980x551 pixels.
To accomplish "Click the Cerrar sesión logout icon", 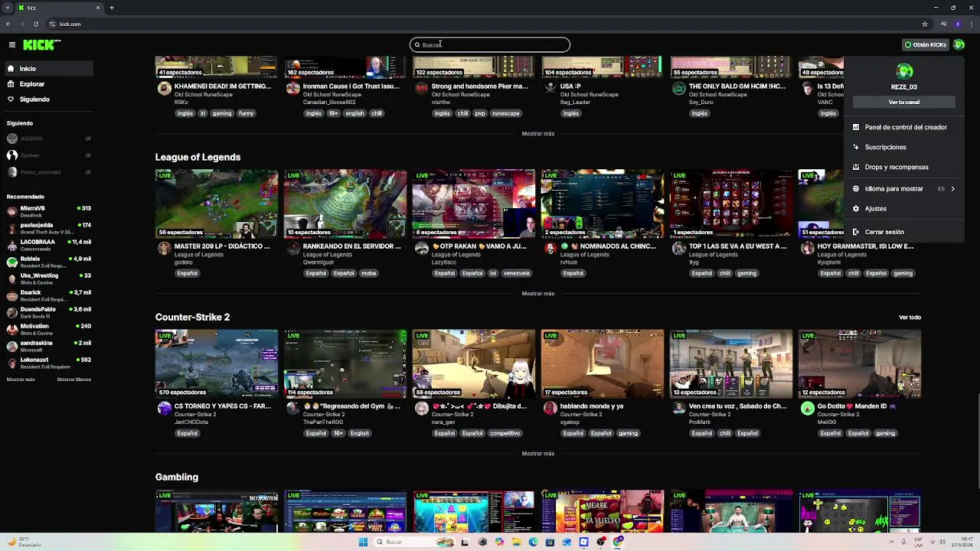I will pyautogui.click(x=856, y=232).
